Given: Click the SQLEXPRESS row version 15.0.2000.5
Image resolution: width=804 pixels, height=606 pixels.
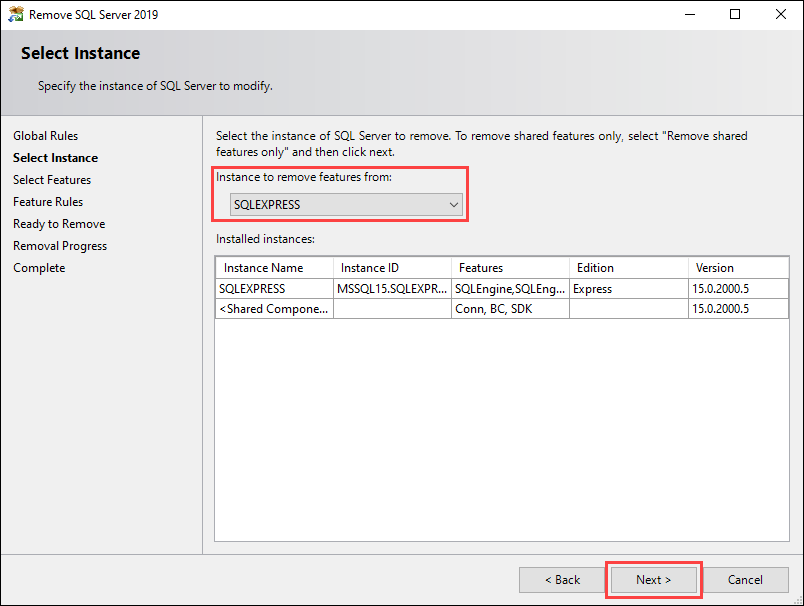Looking at the screenshot, I should coord(738,289).
